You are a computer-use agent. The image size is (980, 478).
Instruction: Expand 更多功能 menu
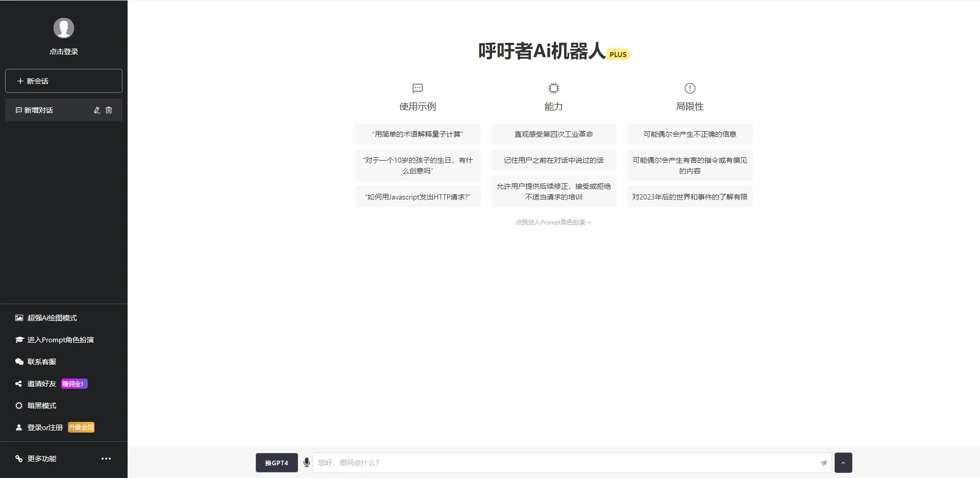(x=42, y=459)
